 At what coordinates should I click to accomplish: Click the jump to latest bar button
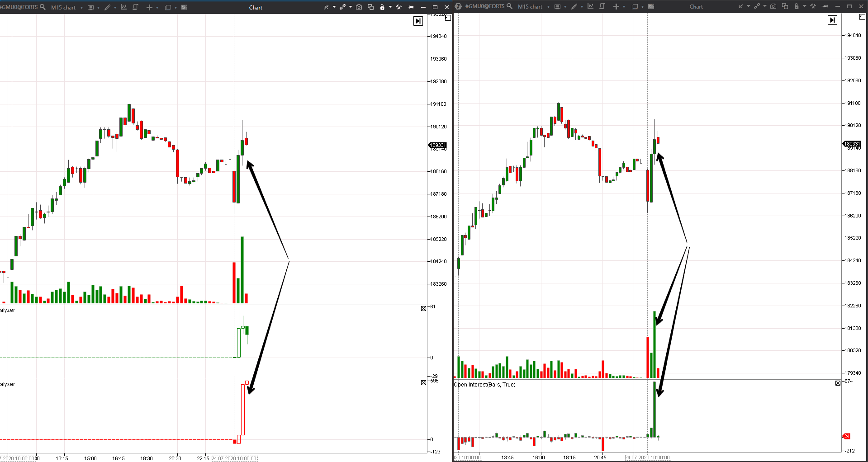click(418, 21)
